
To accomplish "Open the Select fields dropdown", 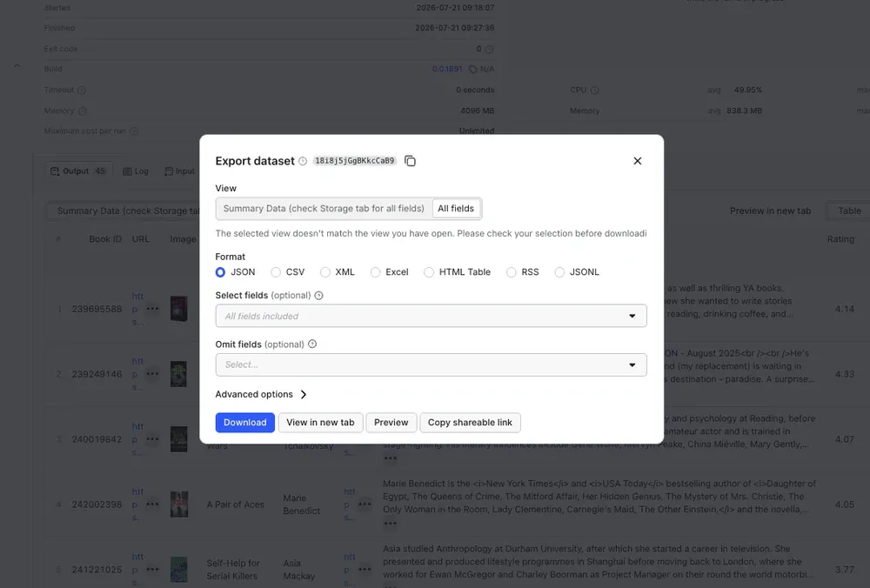I will pyautogui.click(x=432, y=317).
